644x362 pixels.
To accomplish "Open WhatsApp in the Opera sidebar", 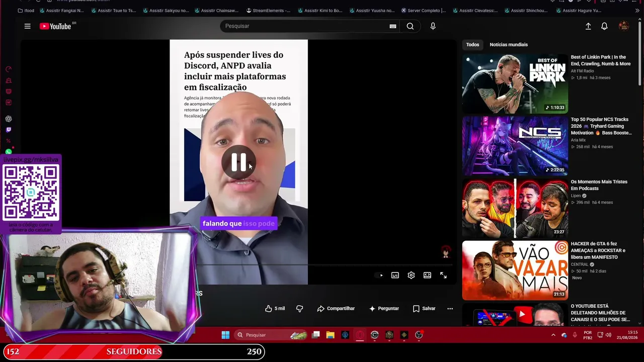I will 9,152.
